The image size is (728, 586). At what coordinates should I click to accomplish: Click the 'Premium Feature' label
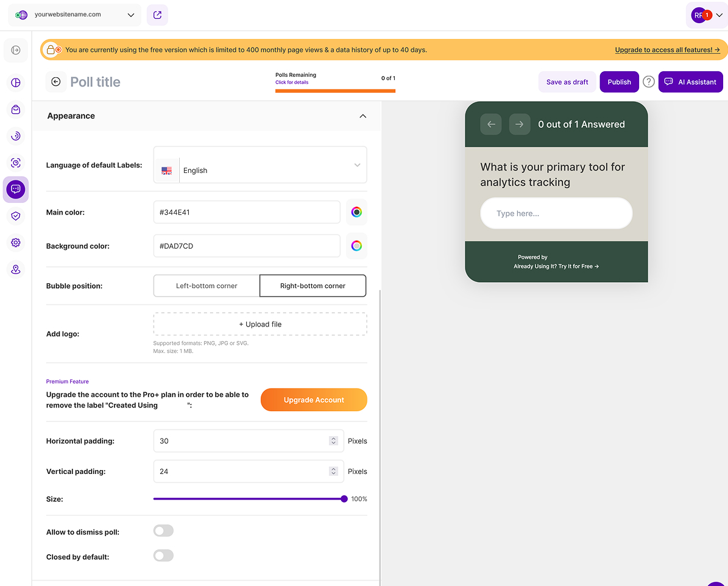pos(68,381)
